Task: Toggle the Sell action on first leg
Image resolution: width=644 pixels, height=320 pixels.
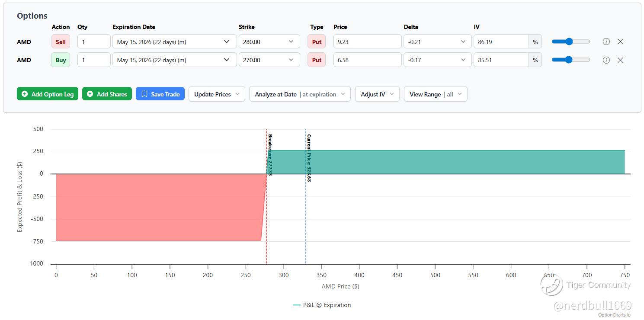Action: point(61,42)
